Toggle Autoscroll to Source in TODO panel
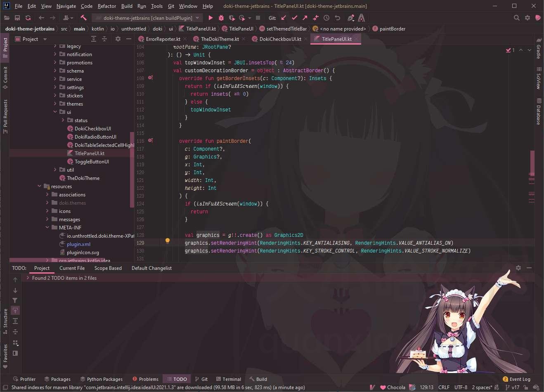The height and width of the screenshot is (392, 544). tap(15, 310)
